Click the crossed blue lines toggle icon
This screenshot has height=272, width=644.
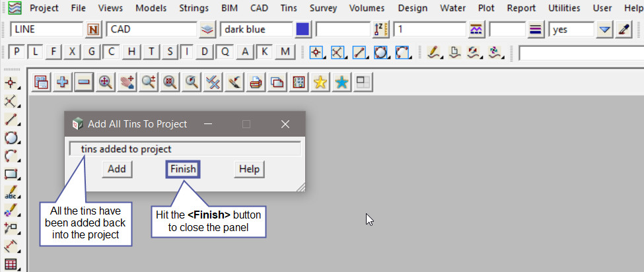click(213, 83)
